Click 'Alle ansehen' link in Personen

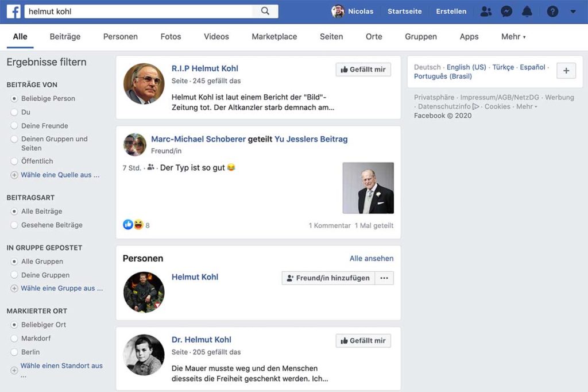(371, 259)
